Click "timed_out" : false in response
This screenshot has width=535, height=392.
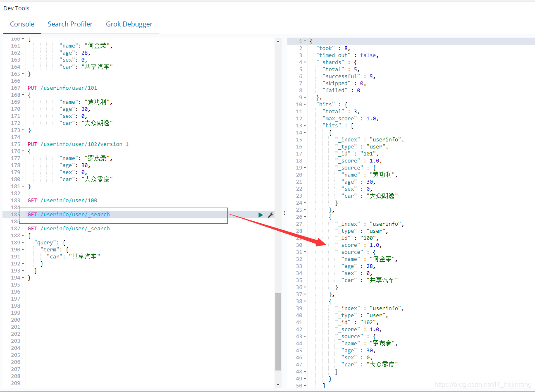pos(347,55)
